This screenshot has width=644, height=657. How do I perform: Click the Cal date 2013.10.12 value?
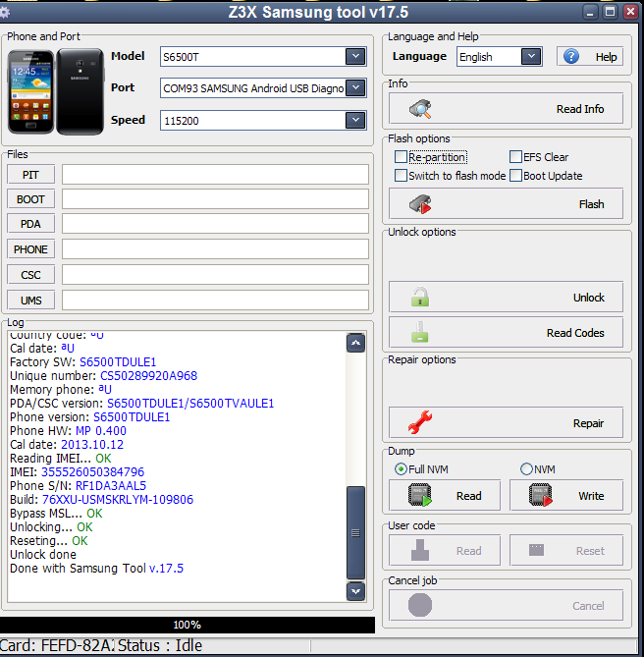tap(92, 444)
